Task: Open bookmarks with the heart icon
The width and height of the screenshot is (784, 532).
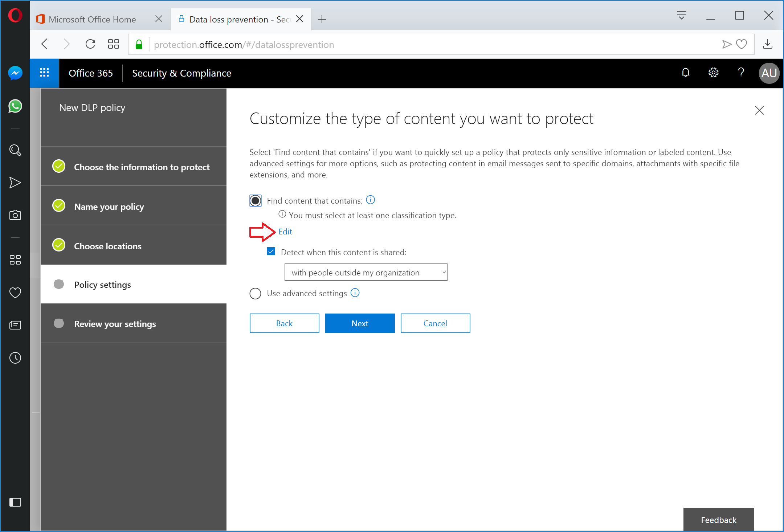Action: [x=15, y=292]
